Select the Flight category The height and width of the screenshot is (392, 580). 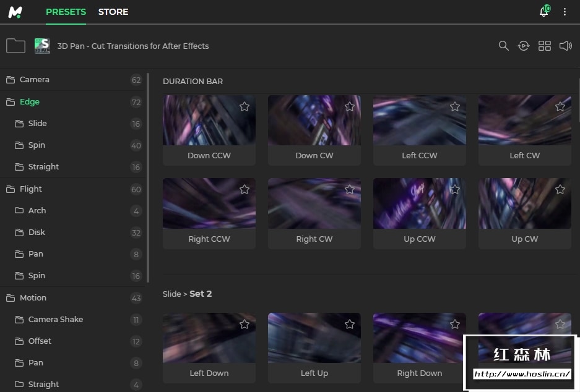click(73, 189)
